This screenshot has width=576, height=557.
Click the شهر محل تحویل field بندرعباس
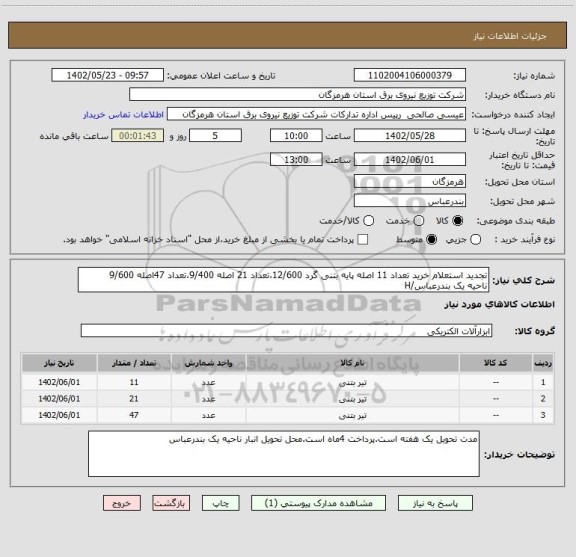click(410, 201)
